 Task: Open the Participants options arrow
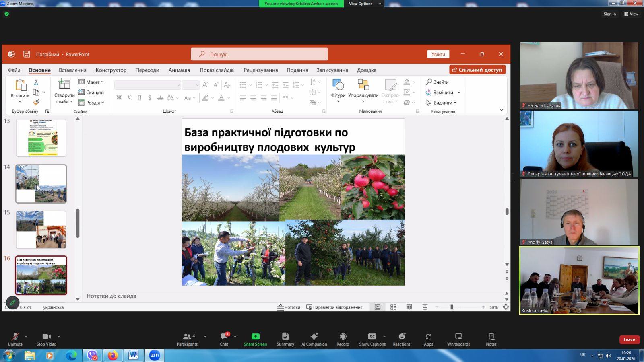[x=205, y=336]
